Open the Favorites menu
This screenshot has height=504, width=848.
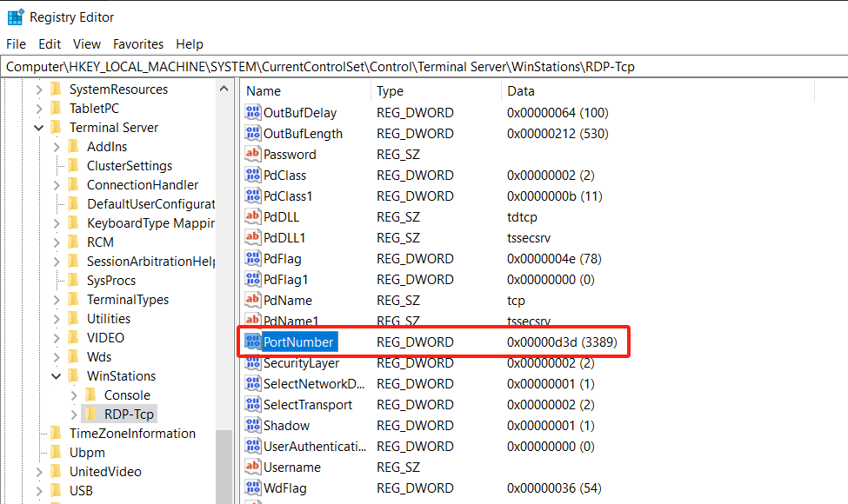[137, 44]
